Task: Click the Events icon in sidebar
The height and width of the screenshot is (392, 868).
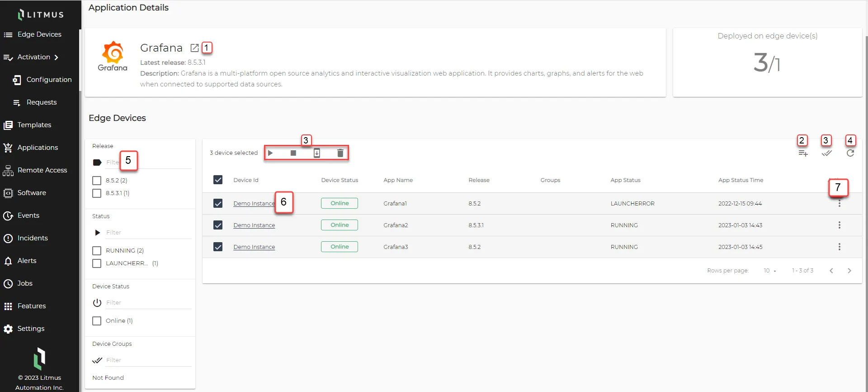Action: pyautogui.click(x=8, y=215)
